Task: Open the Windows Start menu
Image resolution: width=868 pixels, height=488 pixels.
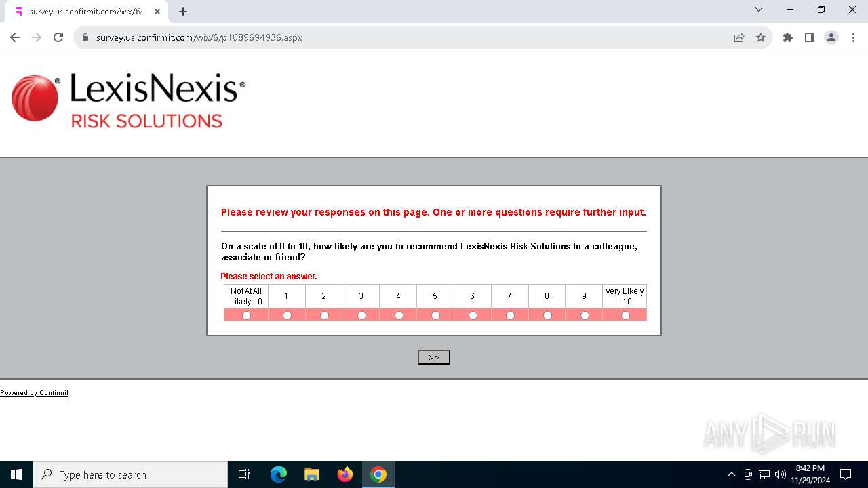Action: pyautogui.click(x=16, y=474)
